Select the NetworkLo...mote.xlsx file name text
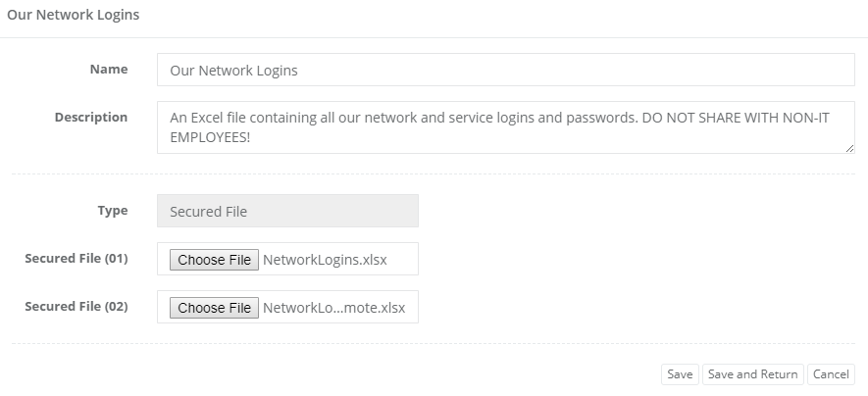 pyautogui.click(x=333, y=308)
